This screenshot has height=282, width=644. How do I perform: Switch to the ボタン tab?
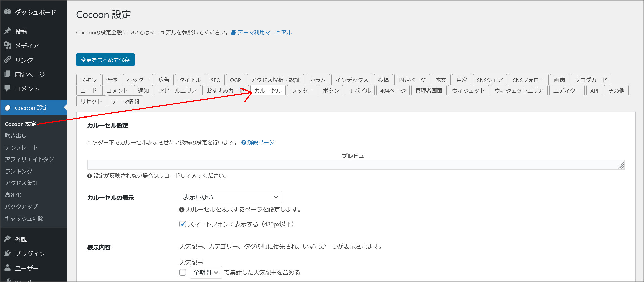331,90
